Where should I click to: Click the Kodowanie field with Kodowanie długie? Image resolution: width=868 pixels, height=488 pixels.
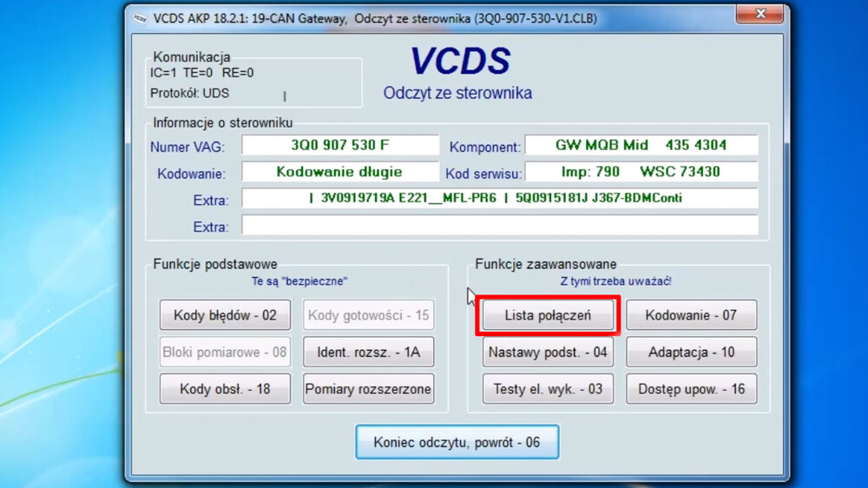click(340, 172)
